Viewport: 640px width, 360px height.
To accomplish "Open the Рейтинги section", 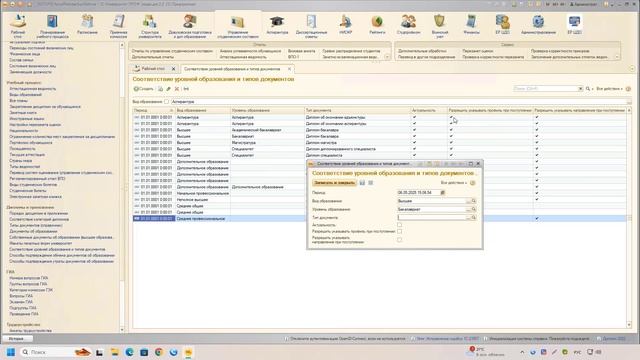I will pyautogui.click(x=377, y=24).
